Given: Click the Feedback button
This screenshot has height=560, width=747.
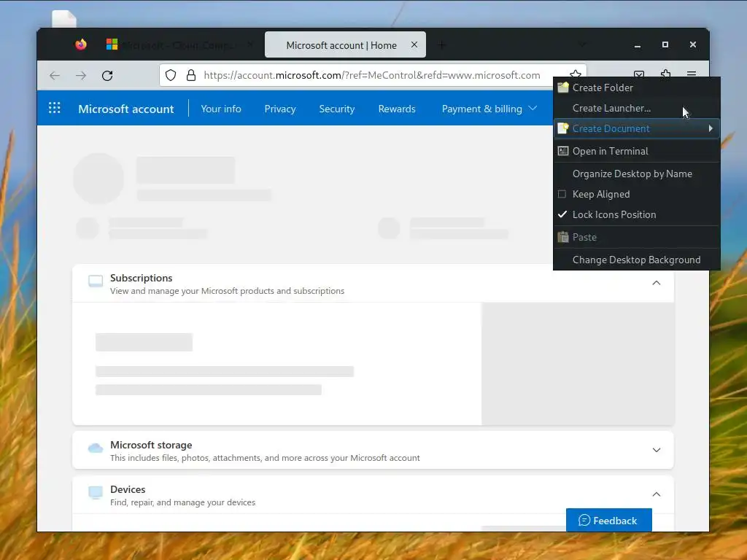Looking at the screenshot, I should [609, 520].
